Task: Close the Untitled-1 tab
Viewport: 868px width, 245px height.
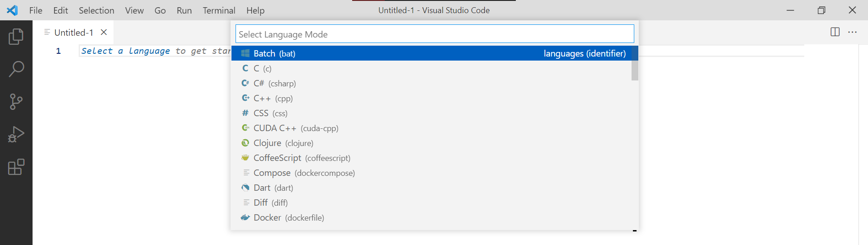Action: point(104,32)
